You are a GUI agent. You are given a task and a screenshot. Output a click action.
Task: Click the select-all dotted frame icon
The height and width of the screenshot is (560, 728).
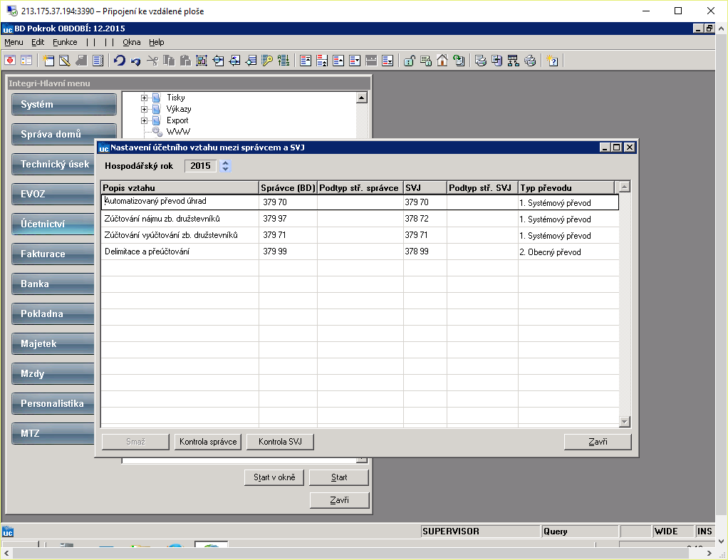pos(202,61)
